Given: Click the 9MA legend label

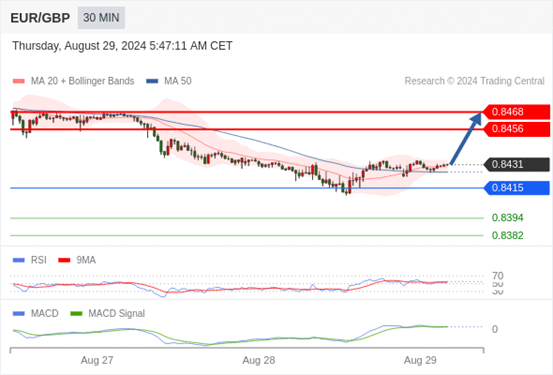Looking at the screenshot, I should click(x=86, y=260).
